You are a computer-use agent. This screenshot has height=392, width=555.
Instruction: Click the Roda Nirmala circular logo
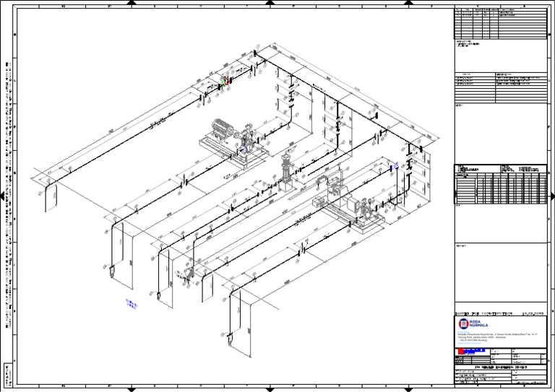(x=463, y=323)
